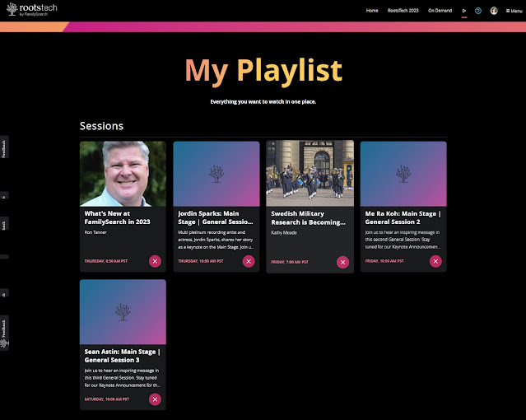Open the RootsTech 2023 nav item
This screenshot has height=420, width=526.
403,11
